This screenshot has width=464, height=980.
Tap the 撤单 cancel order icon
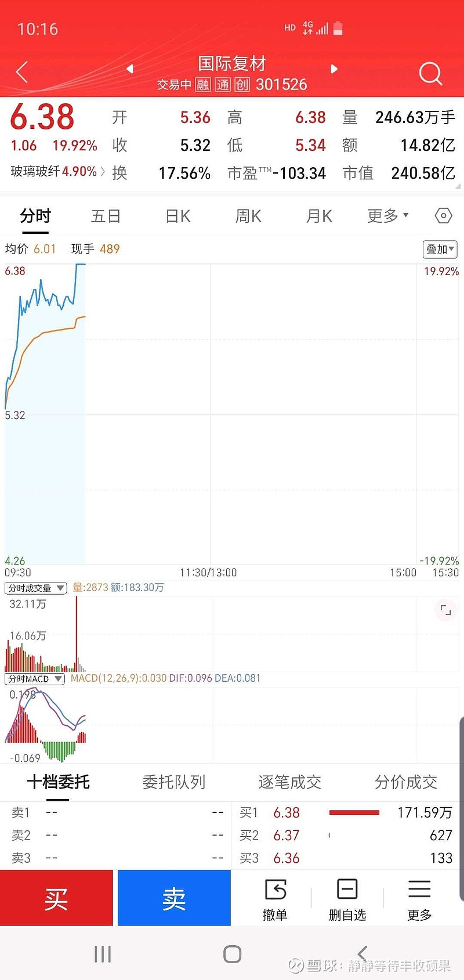275,899
